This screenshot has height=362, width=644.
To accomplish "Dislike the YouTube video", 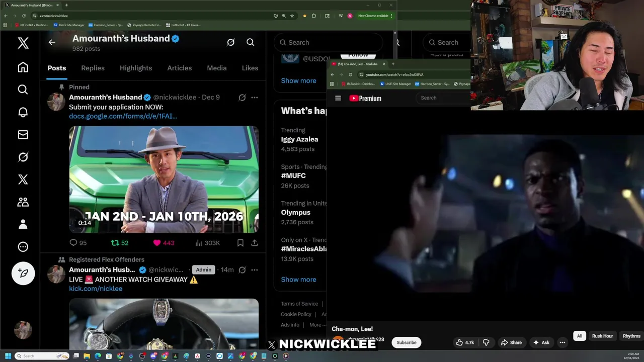I will tap(486, 343).
